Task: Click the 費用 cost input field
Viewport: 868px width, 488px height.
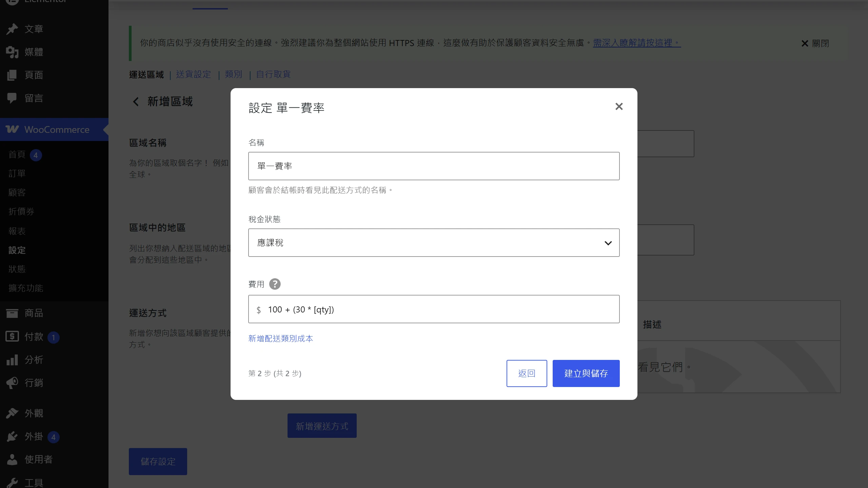Action: click(x=434, y=309)
